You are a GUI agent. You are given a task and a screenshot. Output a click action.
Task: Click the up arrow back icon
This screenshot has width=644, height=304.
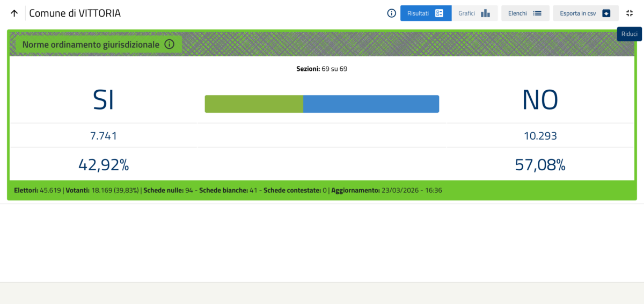click(14, 13)
